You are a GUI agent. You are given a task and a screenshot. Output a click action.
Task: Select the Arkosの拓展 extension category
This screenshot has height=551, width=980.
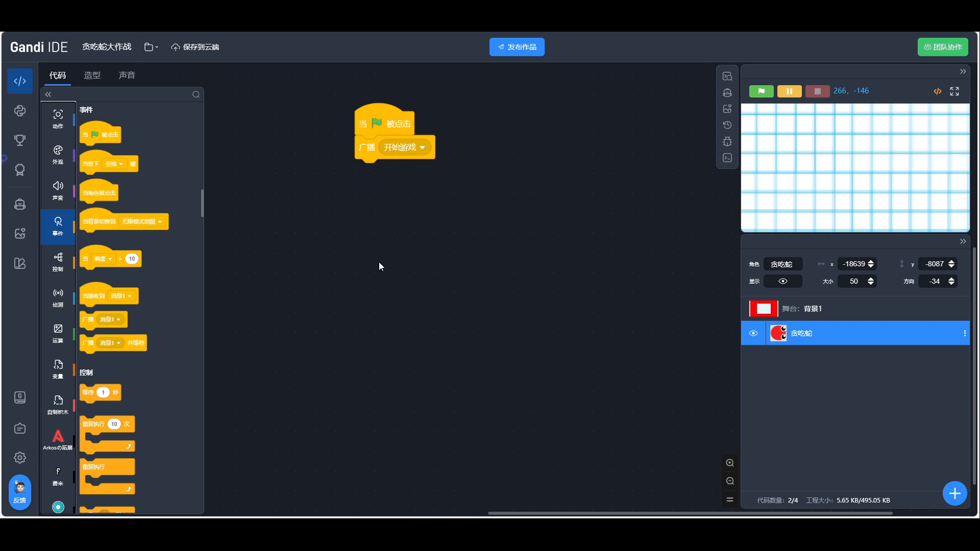58,441
